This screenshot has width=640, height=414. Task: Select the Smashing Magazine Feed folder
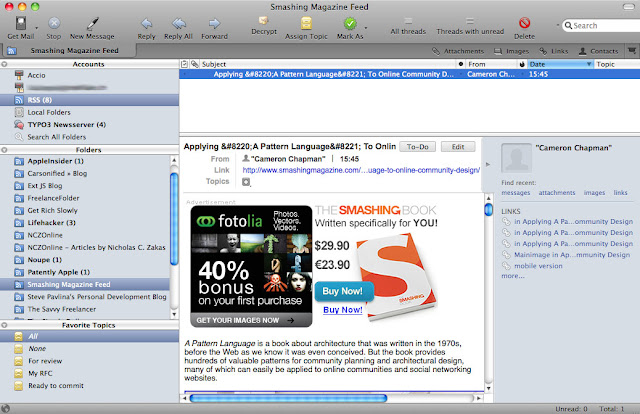pos(85,284)
